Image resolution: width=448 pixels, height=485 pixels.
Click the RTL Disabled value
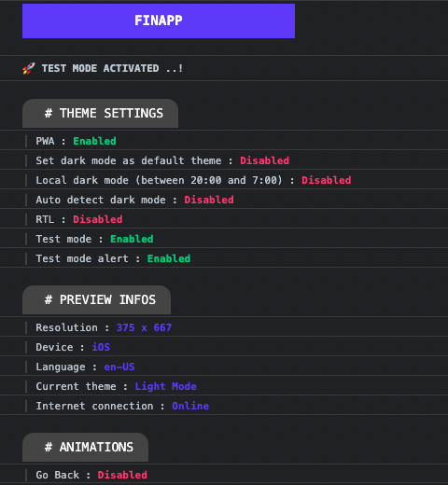pos(98,219)
